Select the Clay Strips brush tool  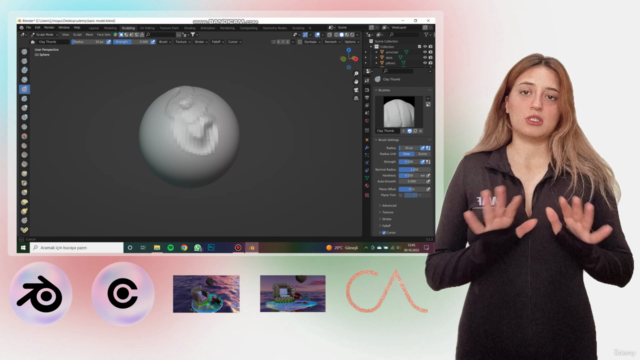[24, 80]
